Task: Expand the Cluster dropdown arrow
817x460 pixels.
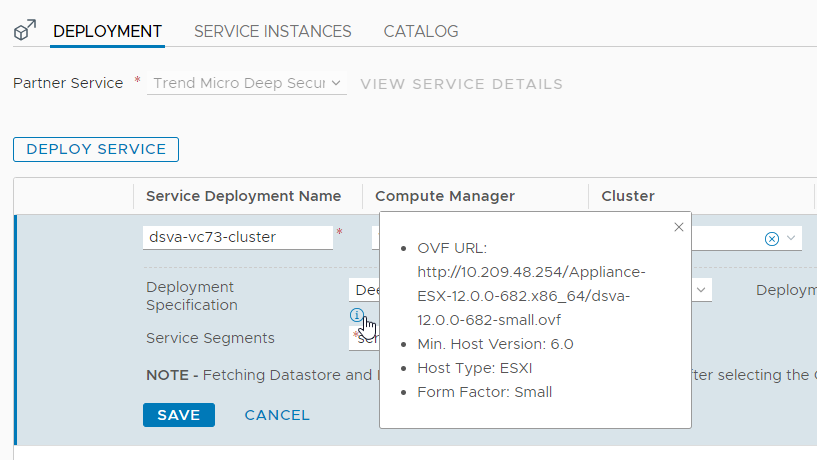Action: [791, 238]
